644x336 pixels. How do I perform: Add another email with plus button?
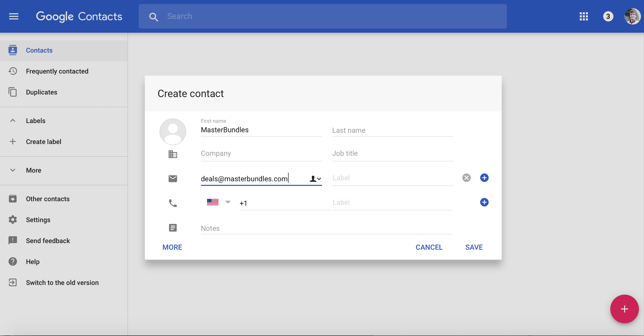click(x=484, y=178)
